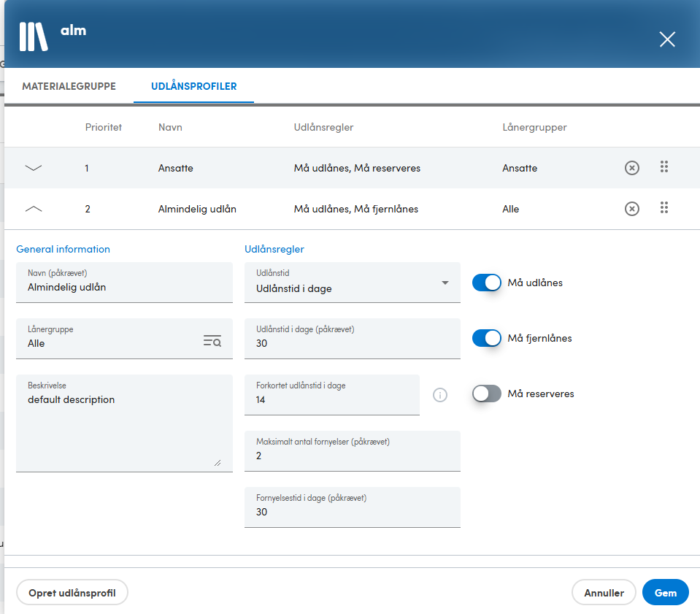Click the 'Må reserveres' label
This screenshot has width=700, height=614.
coord(541,394)
